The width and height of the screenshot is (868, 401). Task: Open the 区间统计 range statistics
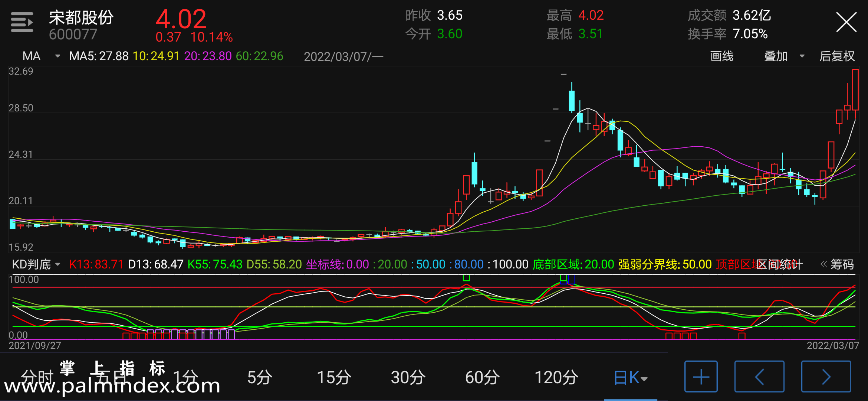[x=779, y=264]
